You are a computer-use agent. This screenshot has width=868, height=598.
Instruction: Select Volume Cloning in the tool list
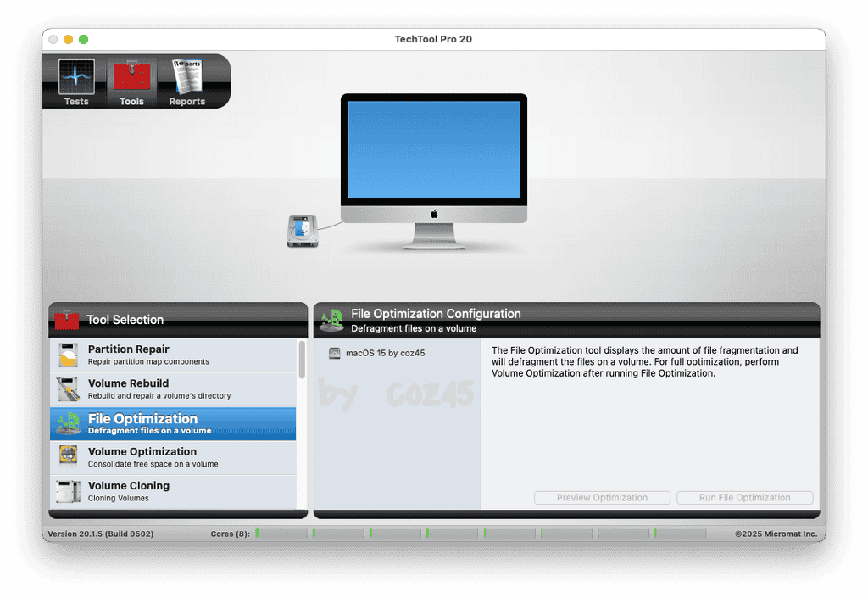pos(173,492)
